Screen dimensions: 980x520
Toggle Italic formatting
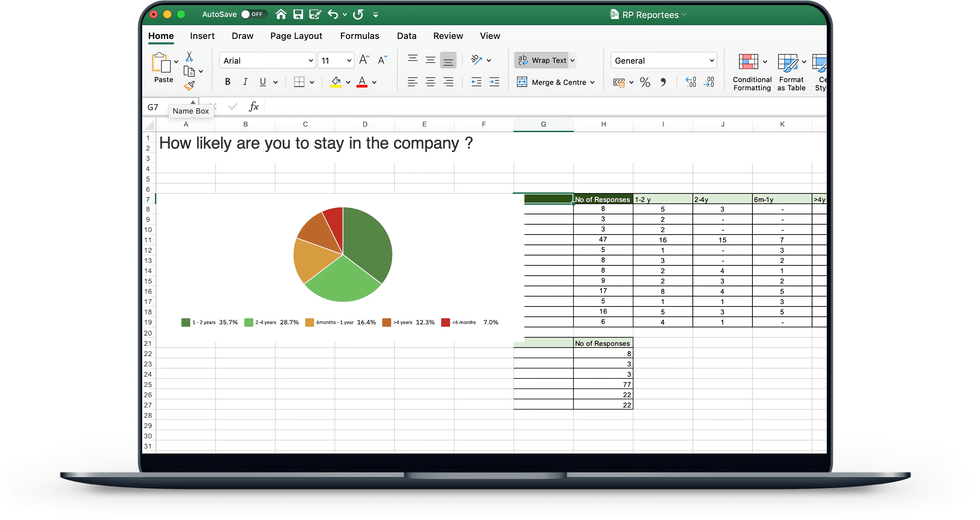(x=245, y=82)
